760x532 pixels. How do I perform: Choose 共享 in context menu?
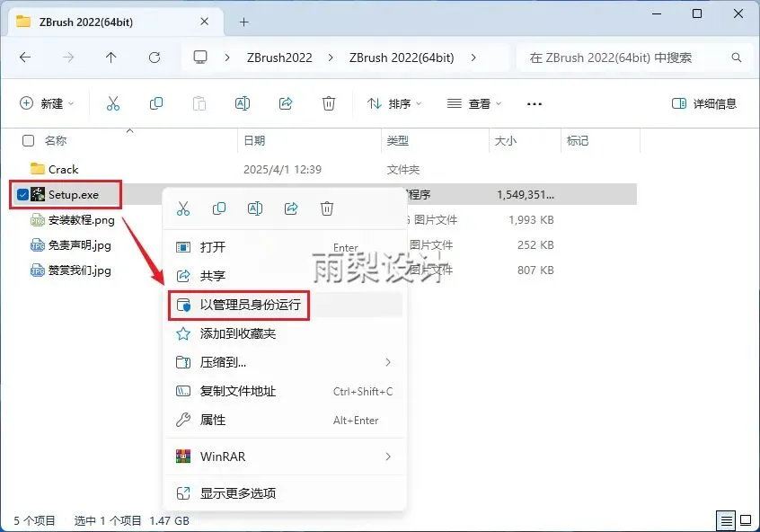[x=285, y=276]
